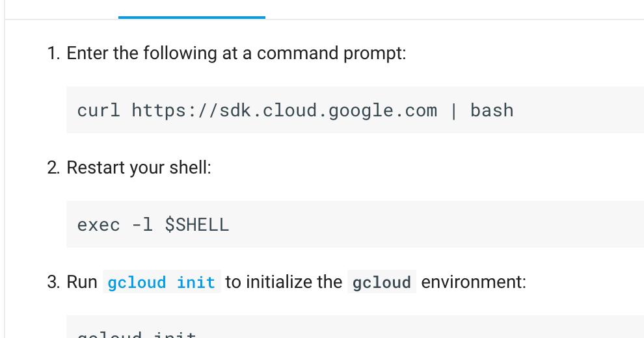Viewport: 644px width, 338px height.
Task: Click the pipe character before bash
Action: click(x=454, y=110)
